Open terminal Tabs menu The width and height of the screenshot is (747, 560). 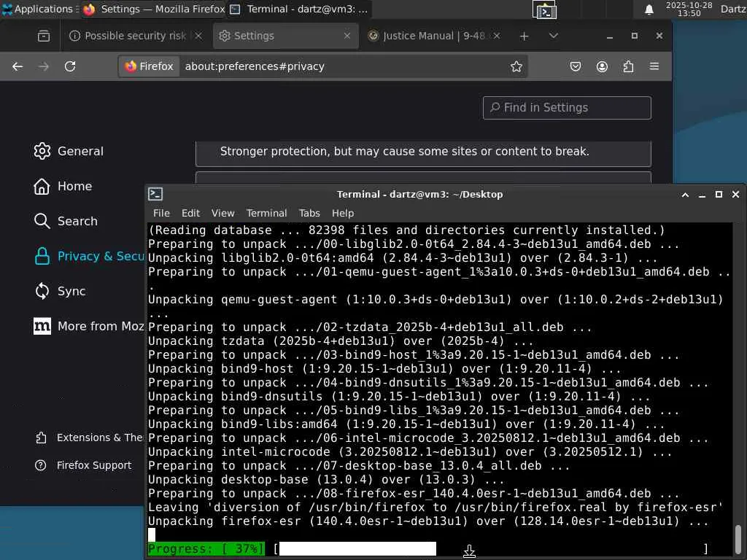tap(309, 214)
